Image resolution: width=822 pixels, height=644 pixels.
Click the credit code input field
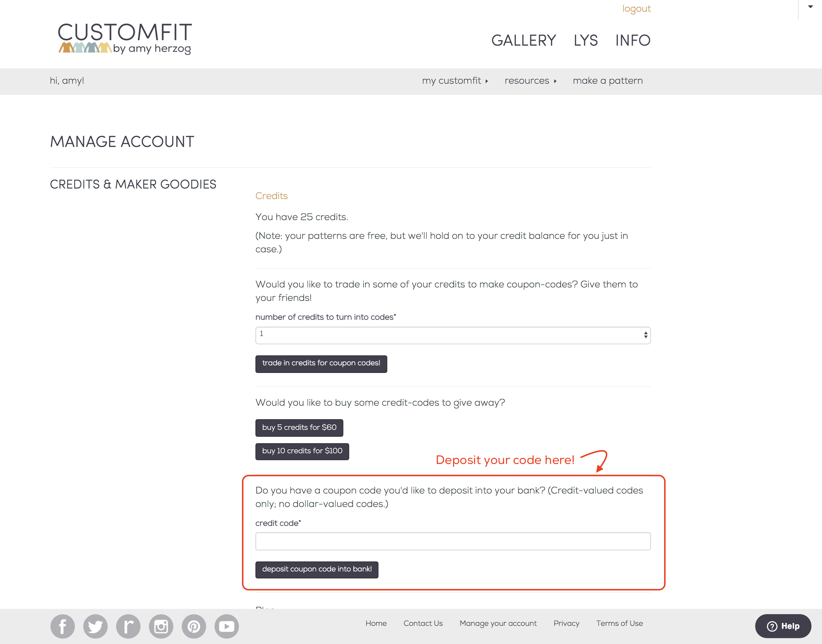(x=453, y=541)
